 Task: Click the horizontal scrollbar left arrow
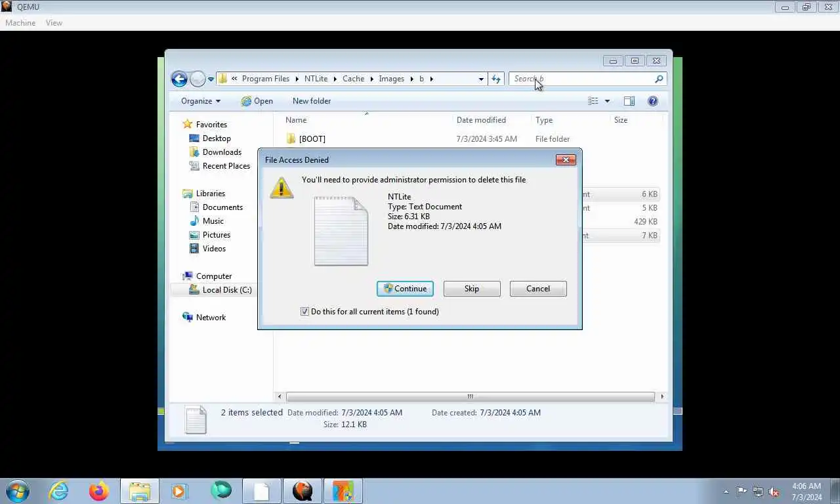(280, 396)
